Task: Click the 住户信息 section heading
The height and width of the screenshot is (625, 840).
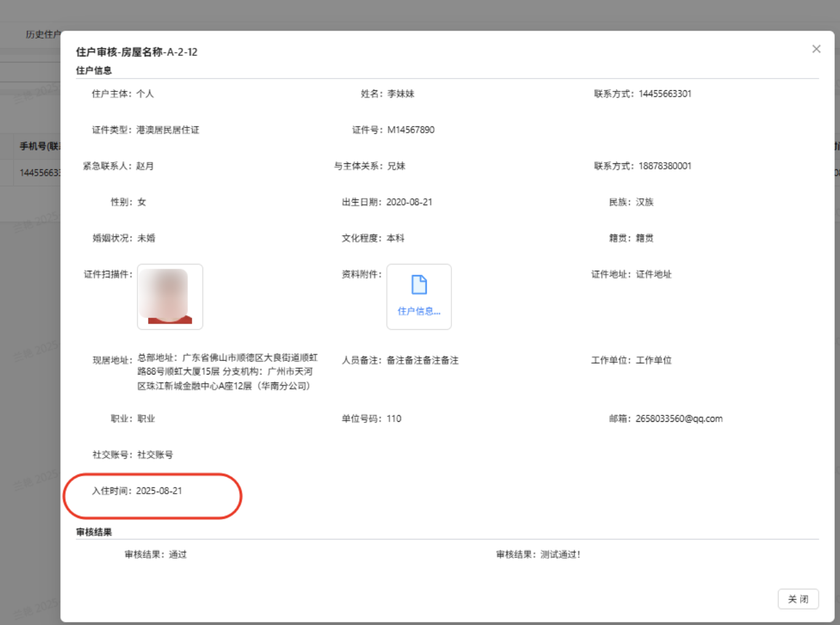Action: 94,71
